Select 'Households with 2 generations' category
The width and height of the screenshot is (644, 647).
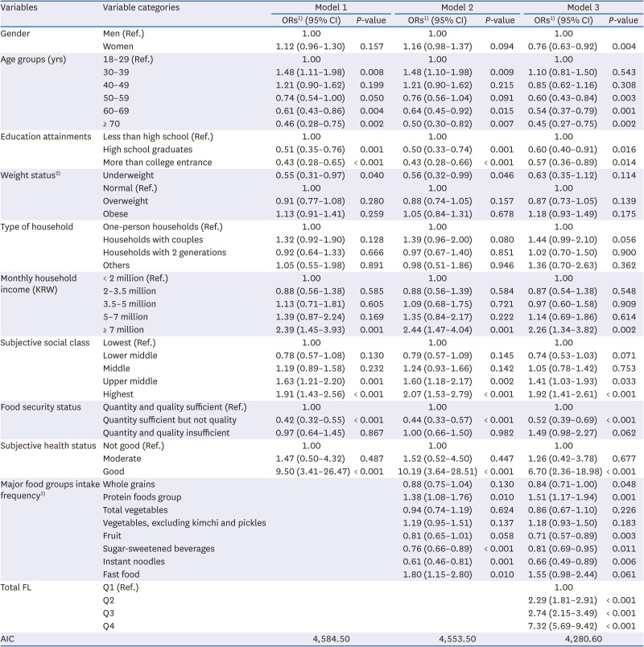coord(164,252)
